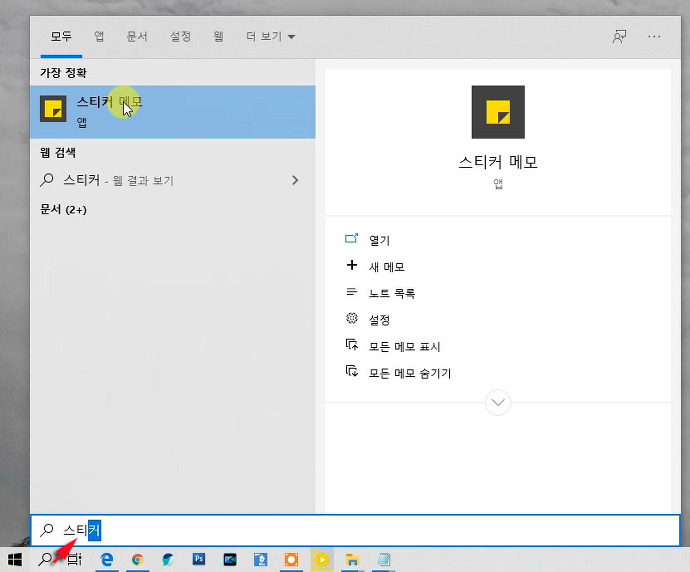Open Sticky Notes 설정 action

tap(379, 320)
